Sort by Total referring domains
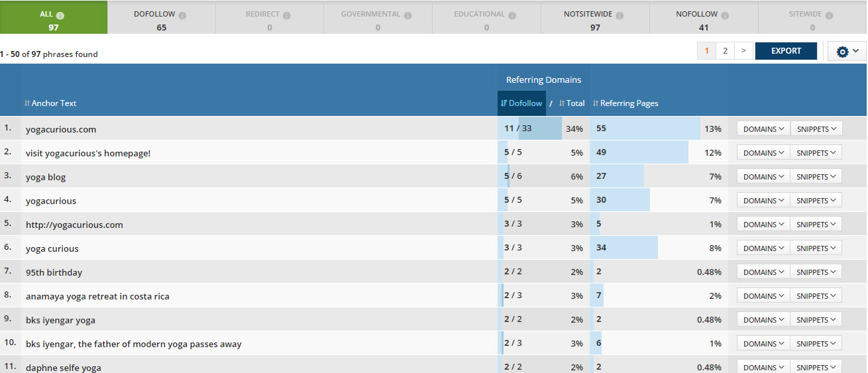Viewport: 868px width, 373px height. (x=572, y=103)
